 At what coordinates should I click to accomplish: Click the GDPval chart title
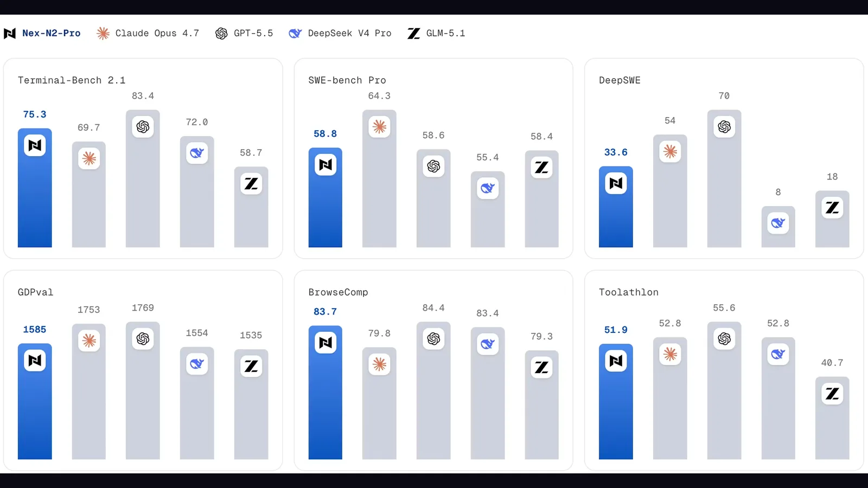click(36, 292)
